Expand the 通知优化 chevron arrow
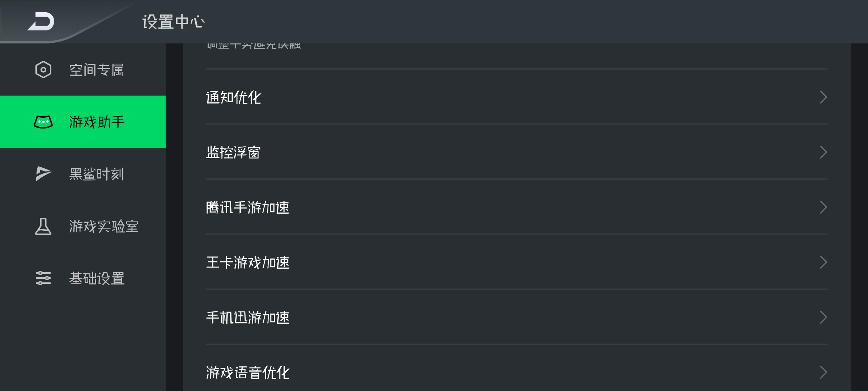The image size is (868, 391). pos(823,97)
